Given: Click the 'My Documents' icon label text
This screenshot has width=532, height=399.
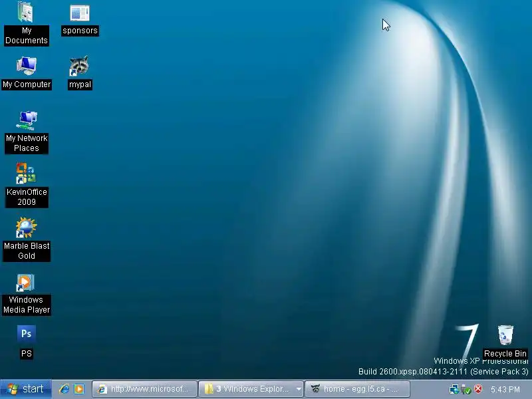Looking at the screenshot, I should coord(27,36).
